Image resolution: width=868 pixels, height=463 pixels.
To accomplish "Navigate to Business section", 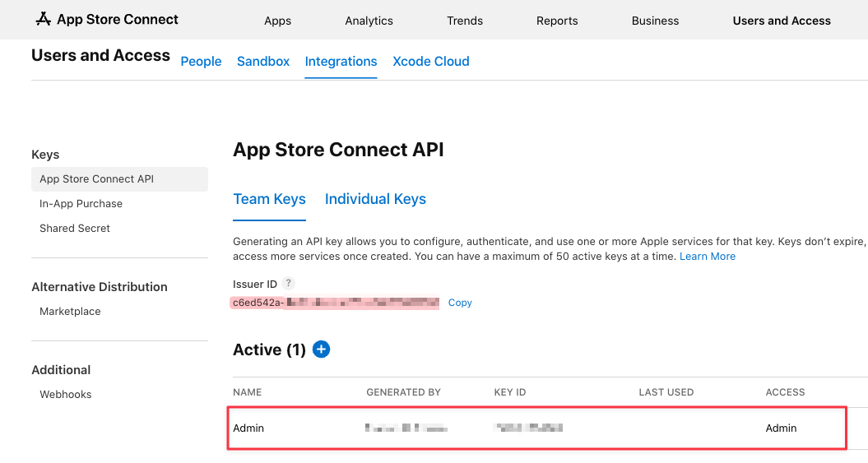I will pyautogui.click(x=655, y=21).
